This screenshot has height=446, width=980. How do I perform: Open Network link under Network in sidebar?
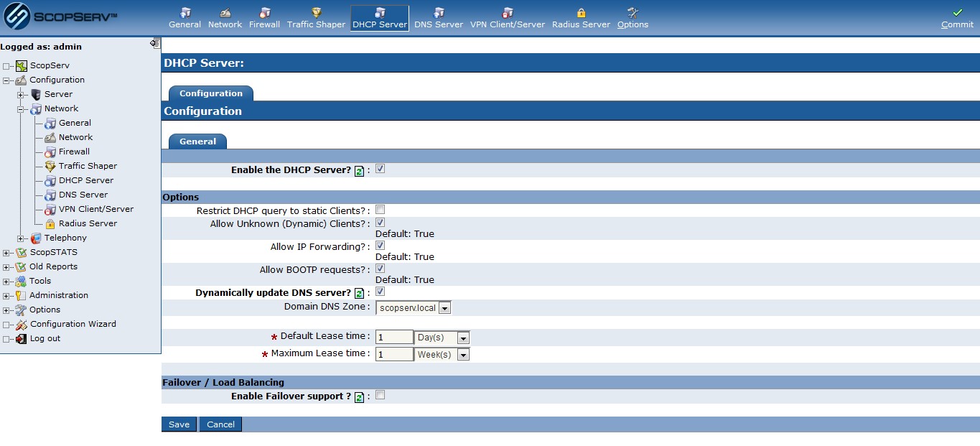pyautogui.click(x=75, y=137)
